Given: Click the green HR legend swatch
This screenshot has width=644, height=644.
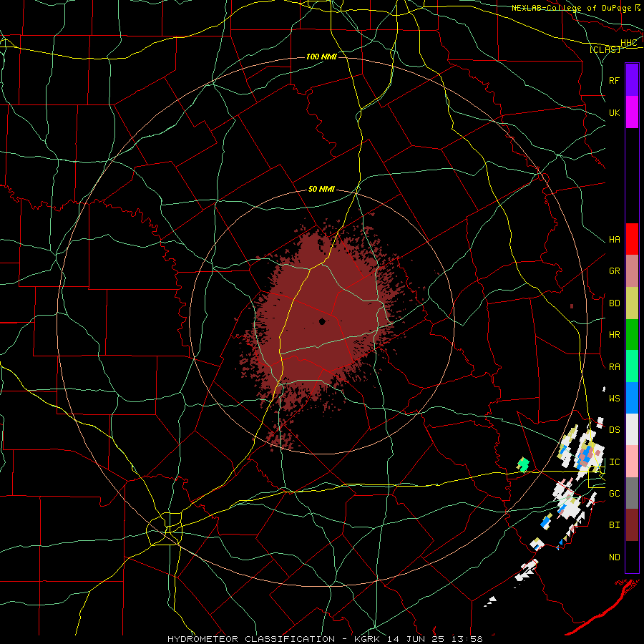Looking at the screenshot, I should [x=632, y=335].
